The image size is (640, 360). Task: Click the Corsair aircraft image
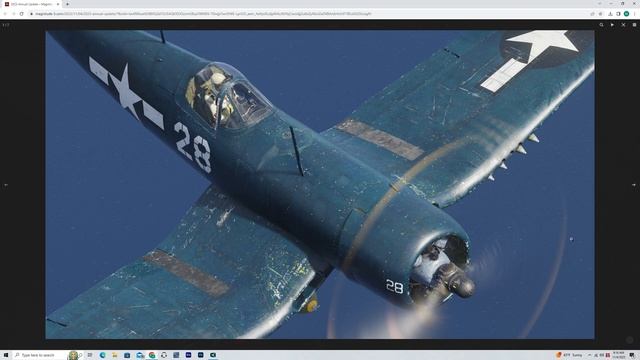pos(320,184)
